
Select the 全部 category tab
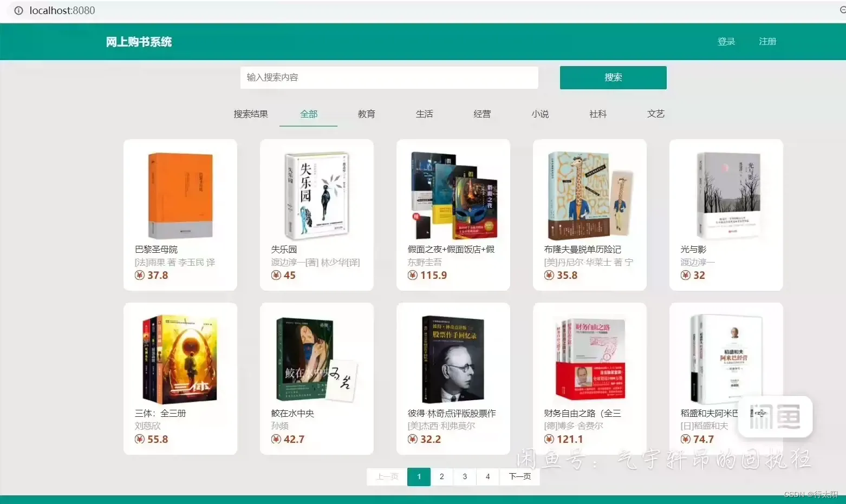coord(309,114)
